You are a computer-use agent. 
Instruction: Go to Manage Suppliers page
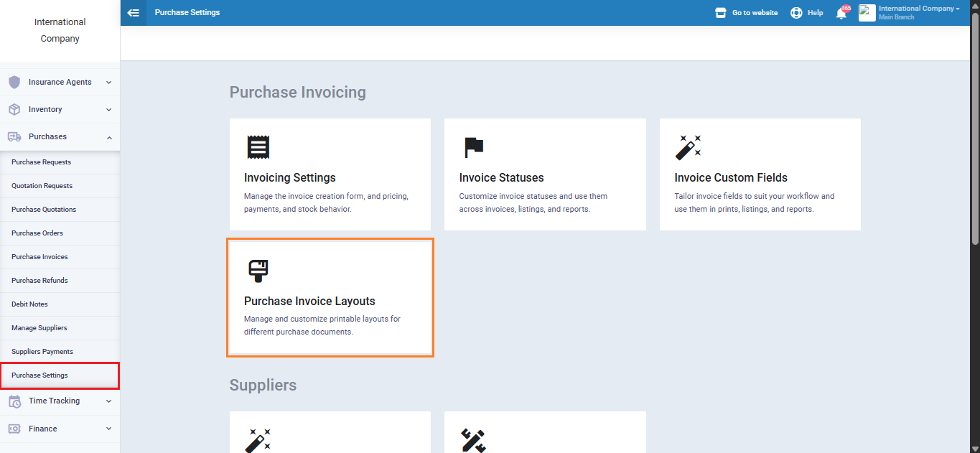pyautogui.click(x=39, y=328)
